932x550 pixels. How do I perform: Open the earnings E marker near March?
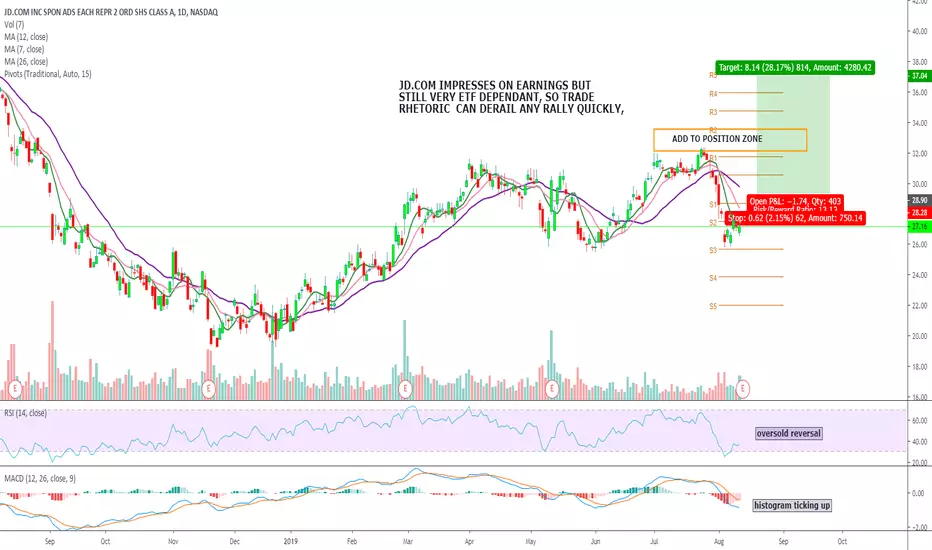point(405,389)
